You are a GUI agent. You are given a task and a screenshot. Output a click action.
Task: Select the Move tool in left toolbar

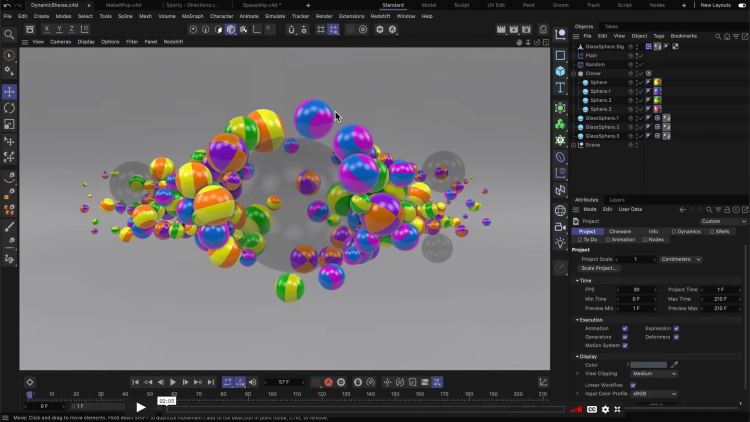tap(9, 91)
